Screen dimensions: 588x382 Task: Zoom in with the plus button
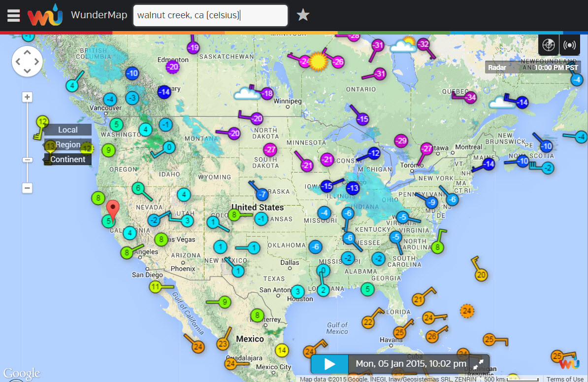click(x=28, y=97)
